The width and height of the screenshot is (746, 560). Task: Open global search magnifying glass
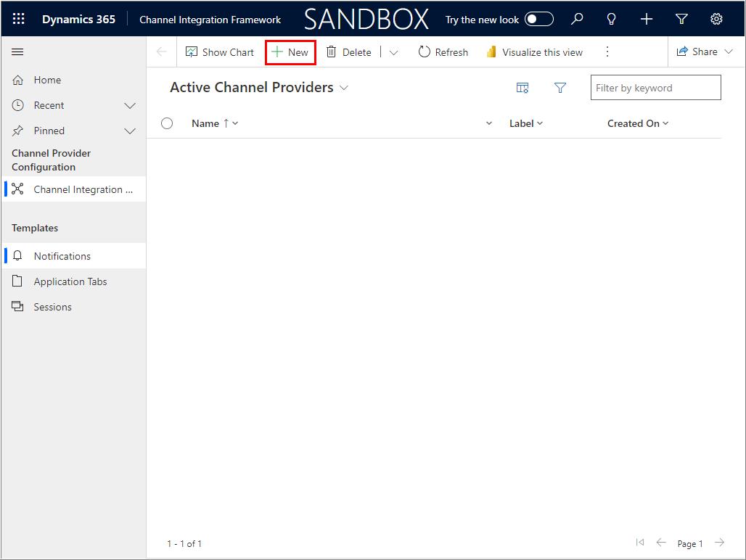pyautogui.click(x=576, y=19)
